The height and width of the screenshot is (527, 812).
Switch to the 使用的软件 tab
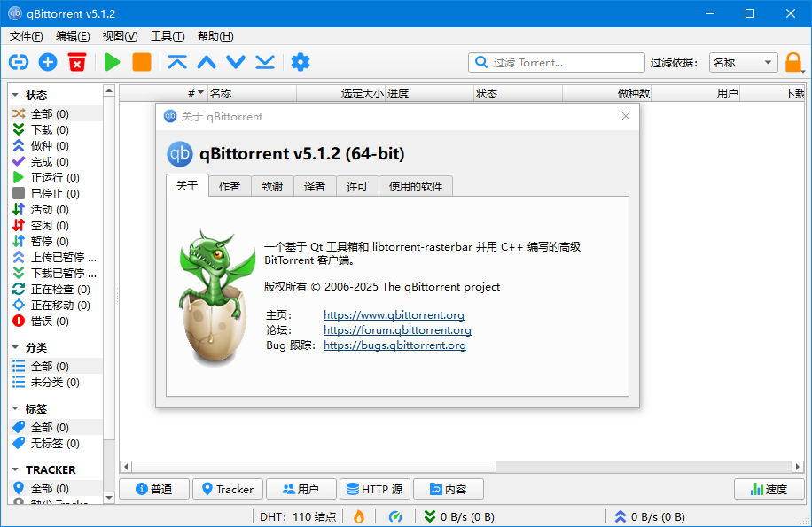(416, 186)
